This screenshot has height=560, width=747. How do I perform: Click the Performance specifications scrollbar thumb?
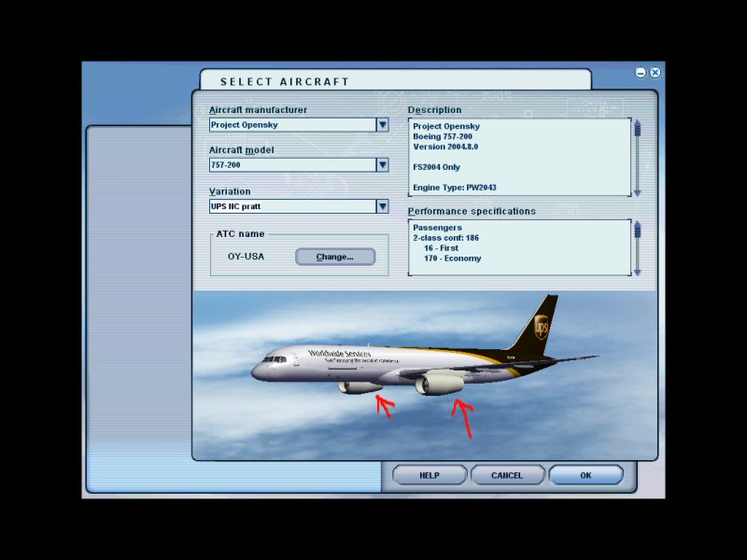pos(638,231)
